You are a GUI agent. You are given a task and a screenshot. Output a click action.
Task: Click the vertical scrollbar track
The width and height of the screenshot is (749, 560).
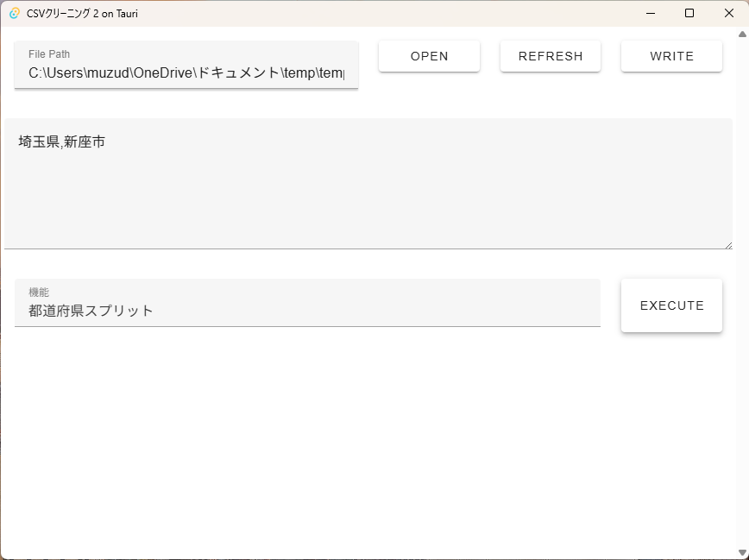tap(742, 293)
